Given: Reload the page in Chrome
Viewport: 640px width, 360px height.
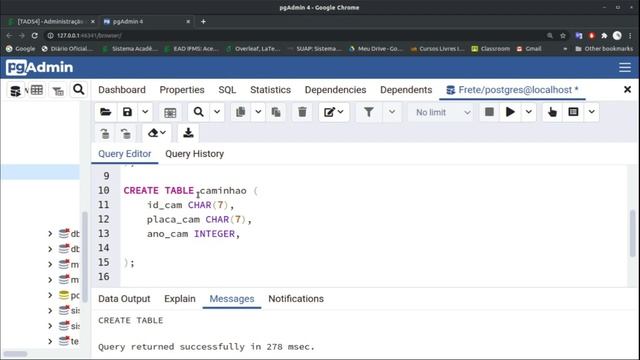Looking at the screenshot, I should coord(35,36).
